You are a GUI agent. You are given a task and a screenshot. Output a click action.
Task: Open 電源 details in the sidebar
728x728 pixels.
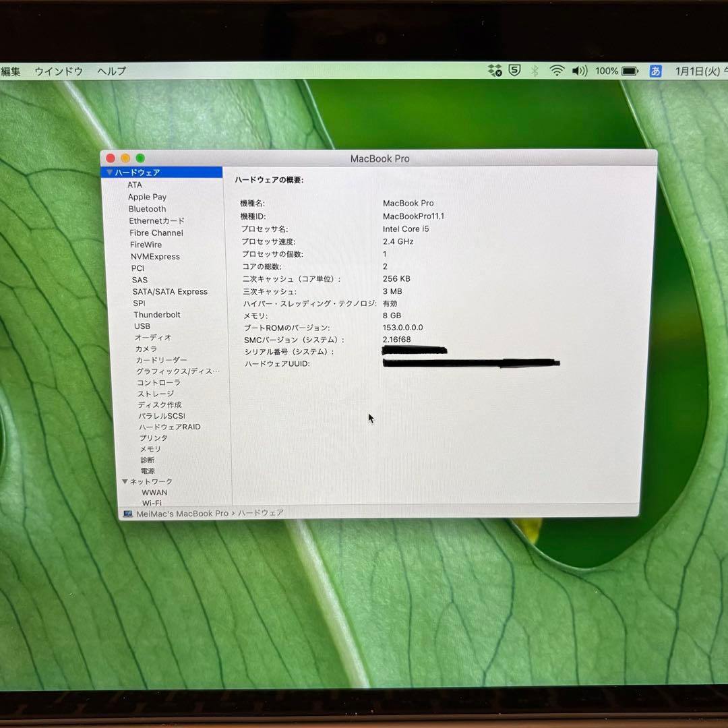(148, 471)
